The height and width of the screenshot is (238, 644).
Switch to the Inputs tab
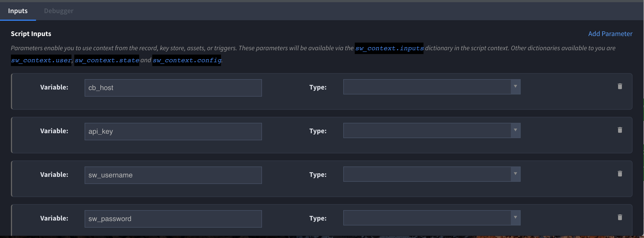point(18,11)
